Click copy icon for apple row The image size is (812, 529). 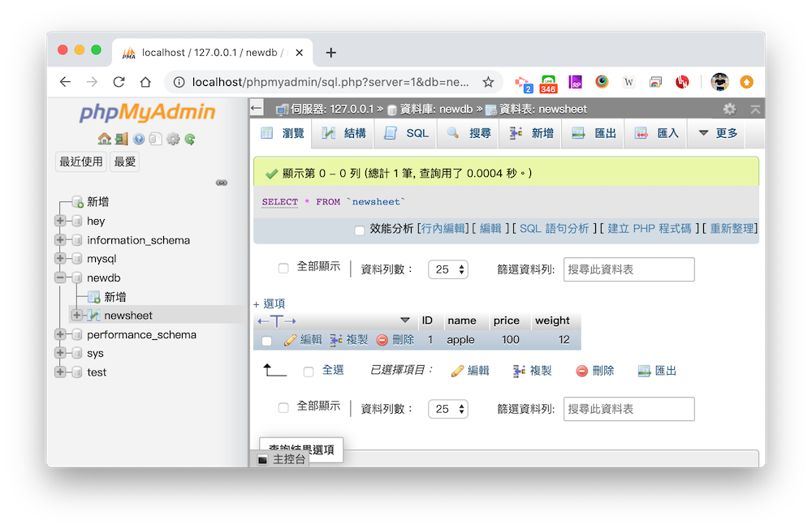(336, 340)
